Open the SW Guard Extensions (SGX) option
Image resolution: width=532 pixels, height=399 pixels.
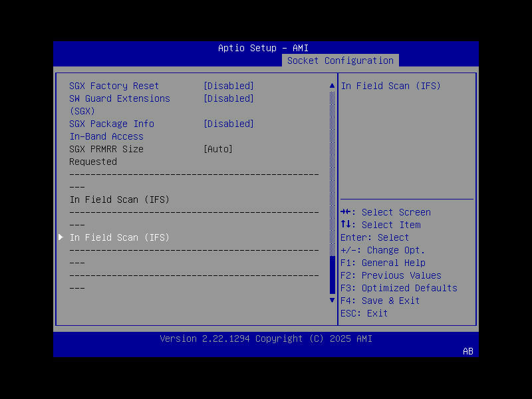(120, 98)
